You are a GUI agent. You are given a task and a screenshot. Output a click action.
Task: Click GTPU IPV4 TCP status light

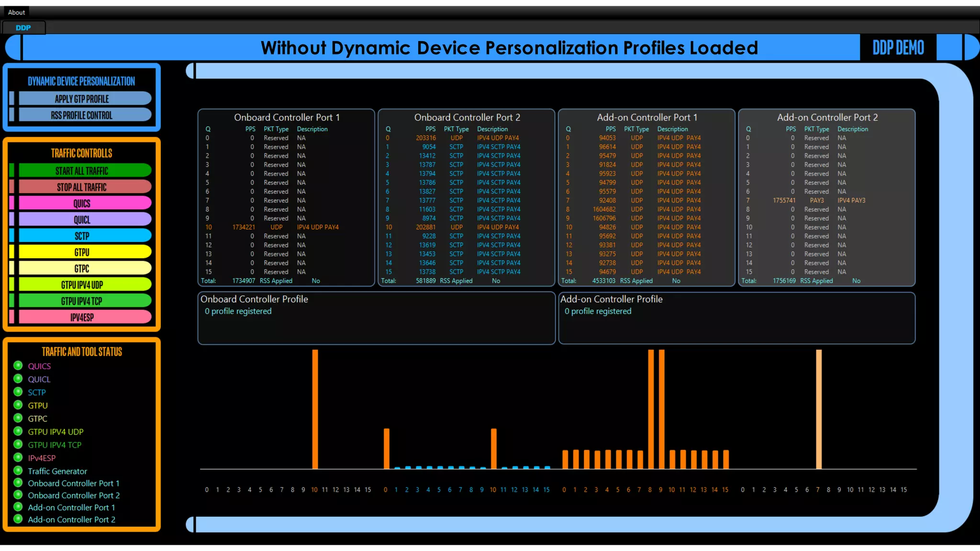[18, 444]
